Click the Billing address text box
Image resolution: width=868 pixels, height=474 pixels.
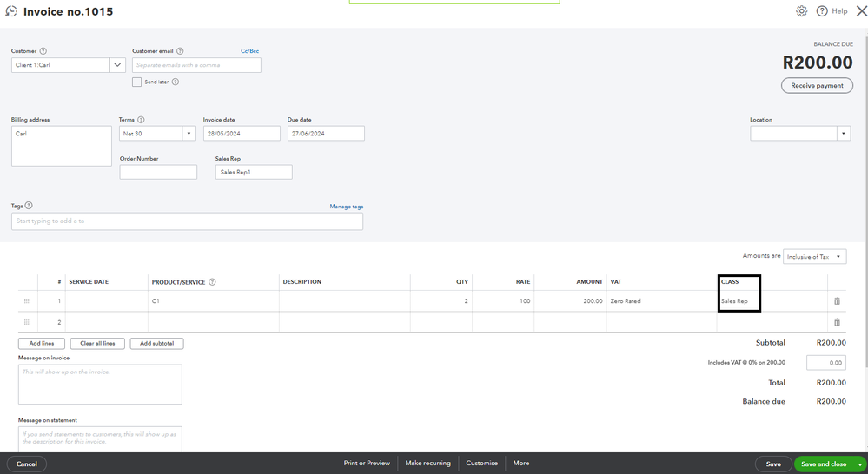click(x=62, y=146)
